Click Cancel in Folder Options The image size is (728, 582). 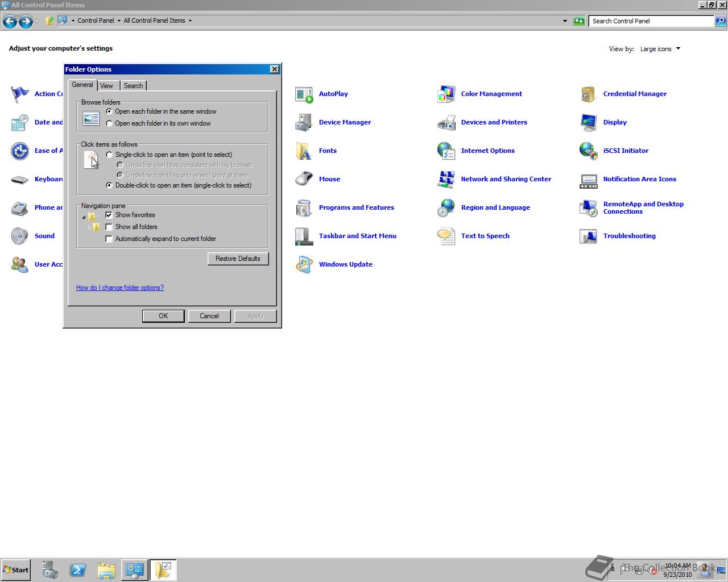pyautogui.click(x=209, y=316)
